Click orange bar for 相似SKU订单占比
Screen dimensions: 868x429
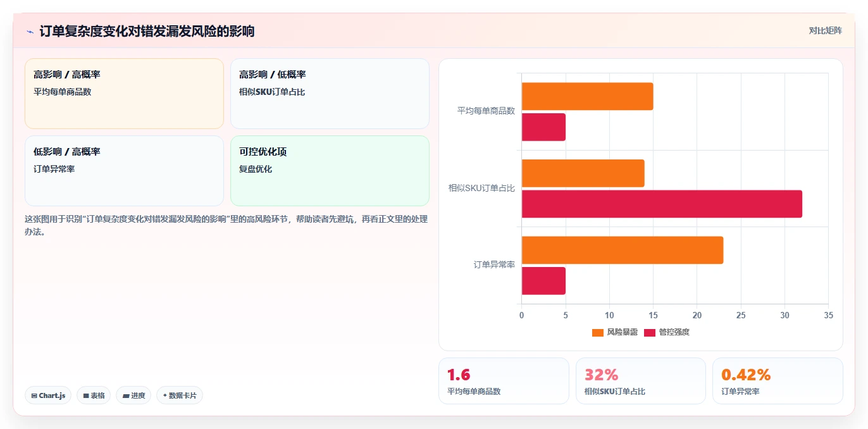tap(583, 173)
